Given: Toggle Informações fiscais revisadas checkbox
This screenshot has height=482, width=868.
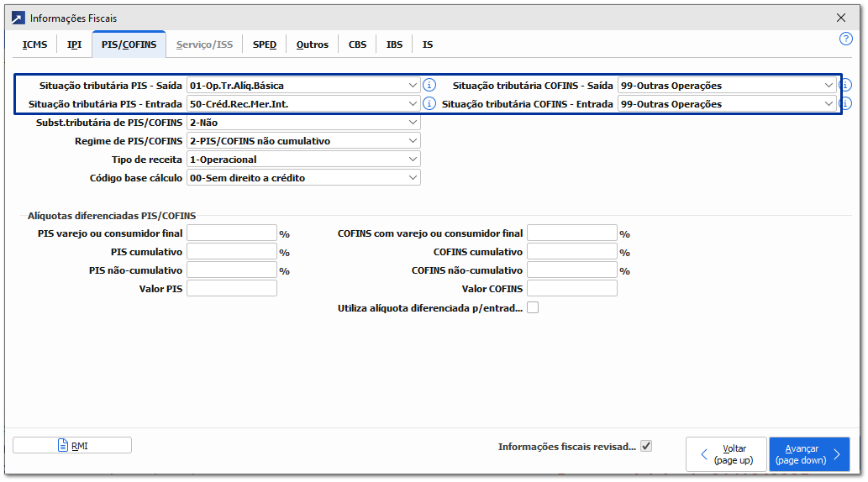Looking at the screenshot, I should click(x=646, y=447).
